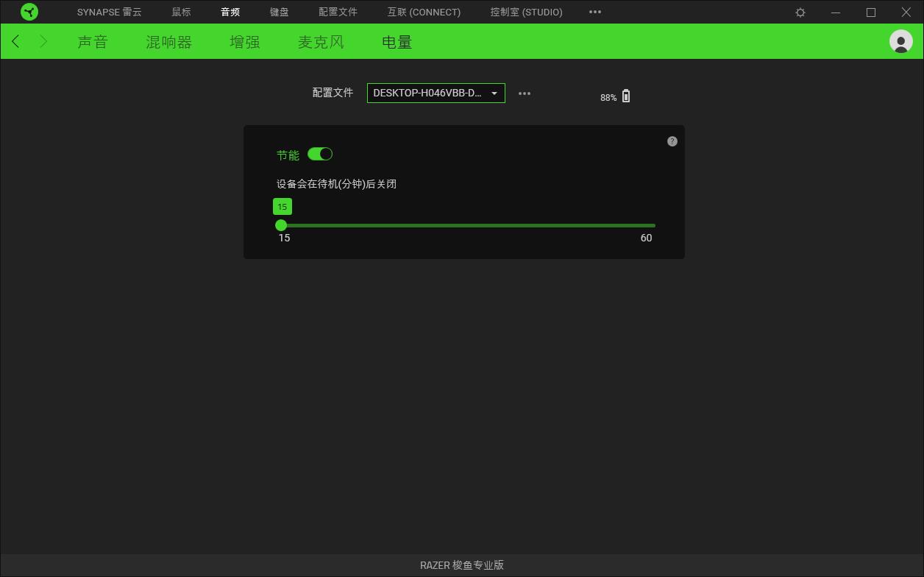Select the 电量 subtab
924x577 pixels.
pyautogui.click(x=397, y=42)
